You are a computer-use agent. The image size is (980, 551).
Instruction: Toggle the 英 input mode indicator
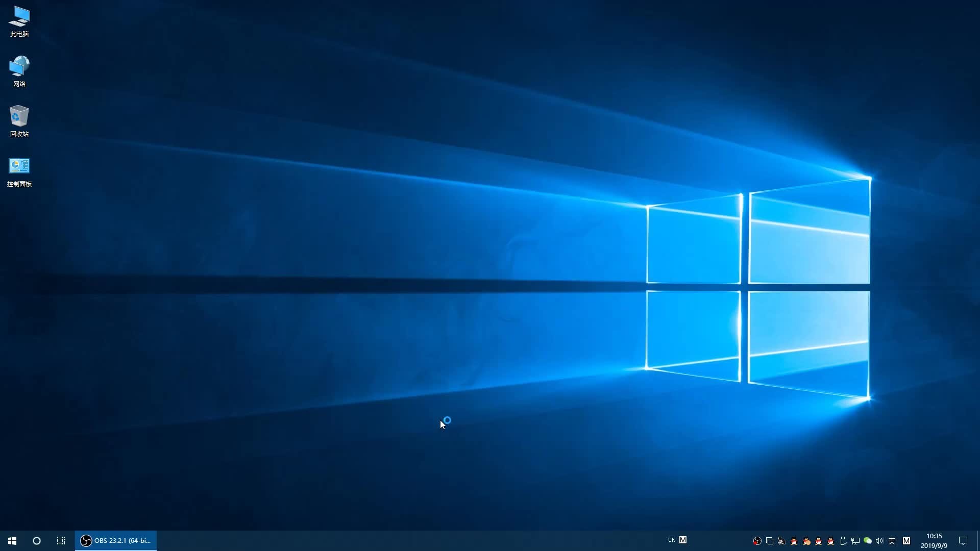[x=892, y=541]
